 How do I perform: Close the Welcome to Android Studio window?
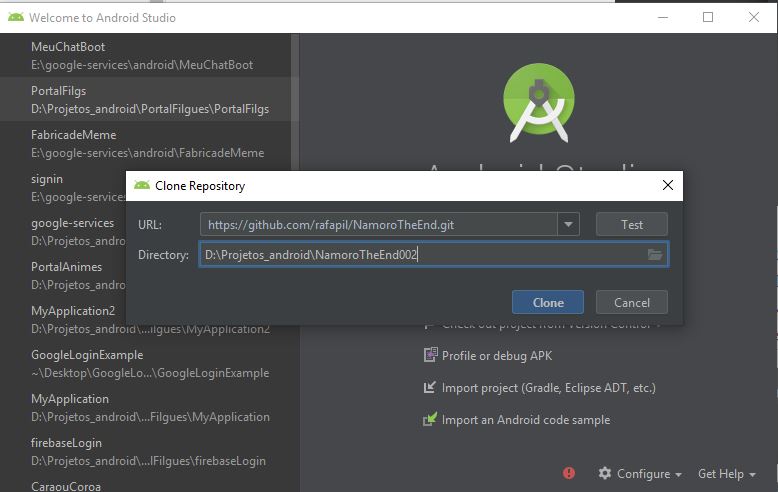click(x=754, y=17)
